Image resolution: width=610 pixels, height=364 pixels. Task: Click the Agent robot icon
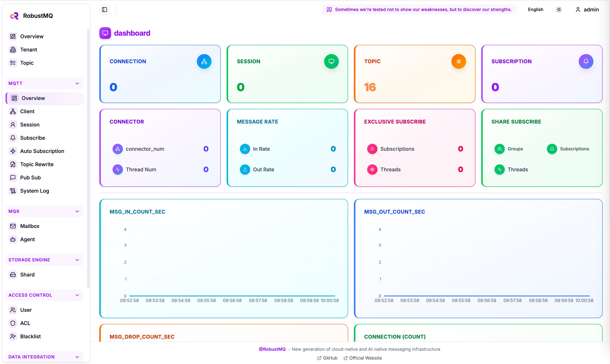13,239
